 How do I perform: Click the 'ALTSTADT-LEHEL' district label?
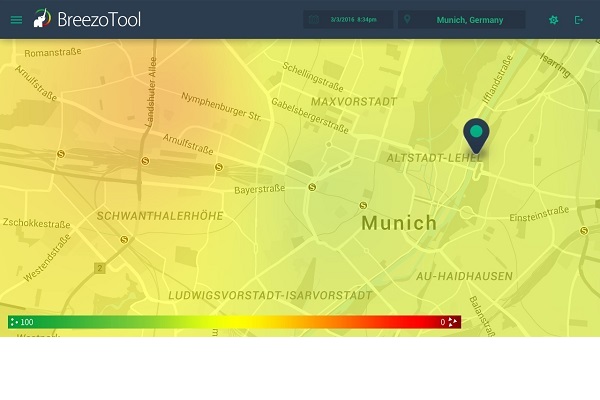[434, 158]
